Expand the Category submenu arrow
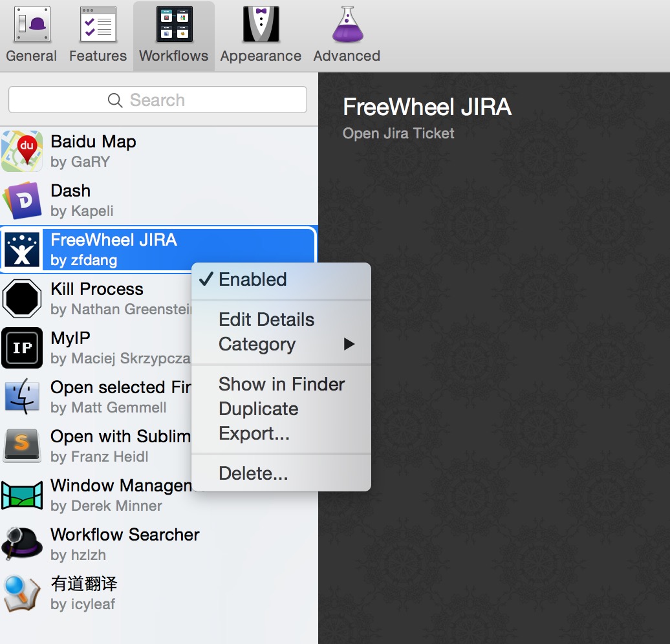 click(349, 344)
